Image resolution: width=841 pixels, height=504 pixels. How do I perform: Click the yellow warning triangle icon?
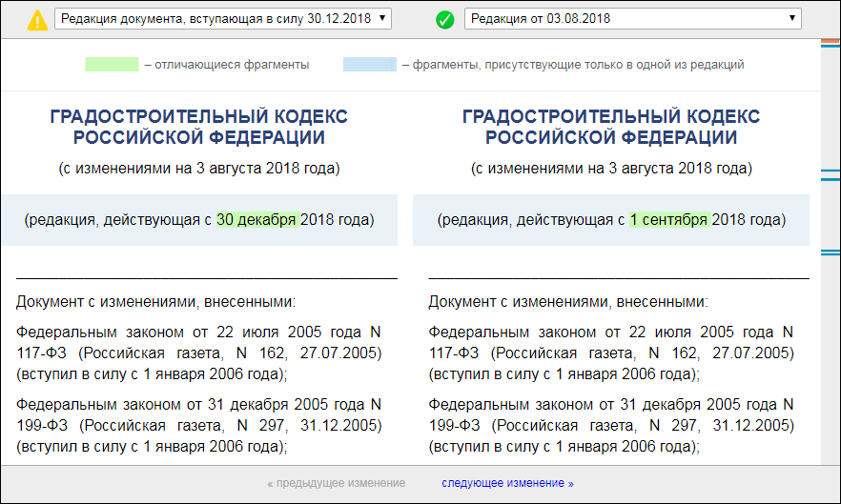point(37,19)
